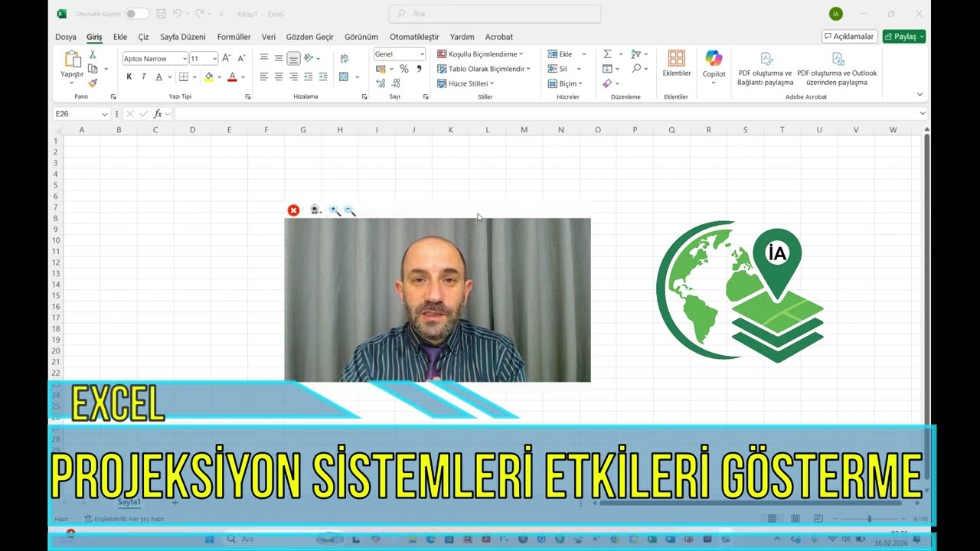Click the Windows Start button on taskbar
This screenshot has height=551, width=980.
coord(209,540)
